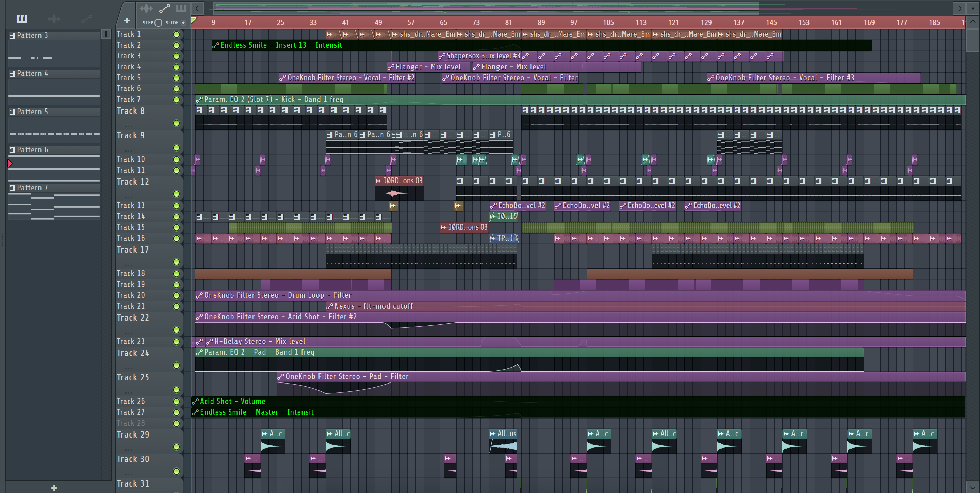Select the TP..) clip on Track 16
The image size is (980, 493).
click(504, 238)
